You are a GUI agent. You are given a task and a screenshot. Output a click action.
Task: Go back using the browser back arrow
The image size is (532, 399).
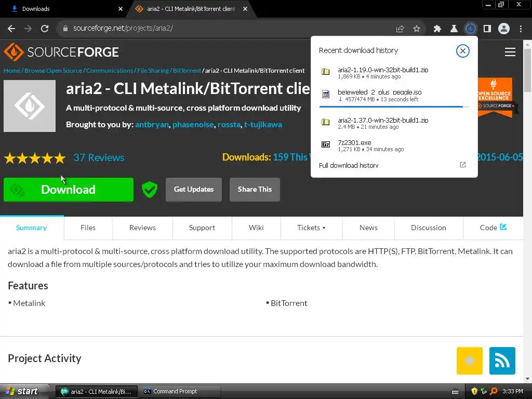(11, 29)
